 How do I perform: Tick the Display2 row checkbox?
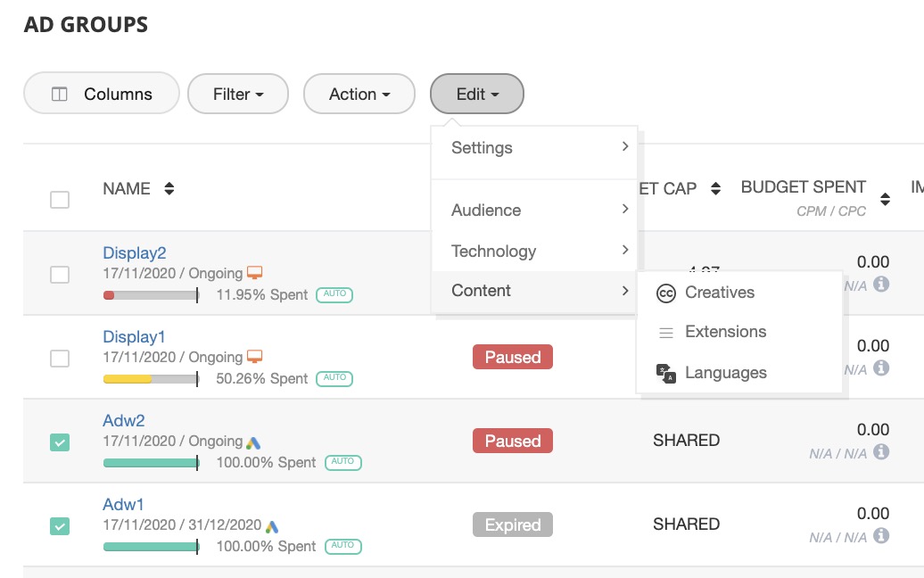[60, 275]
